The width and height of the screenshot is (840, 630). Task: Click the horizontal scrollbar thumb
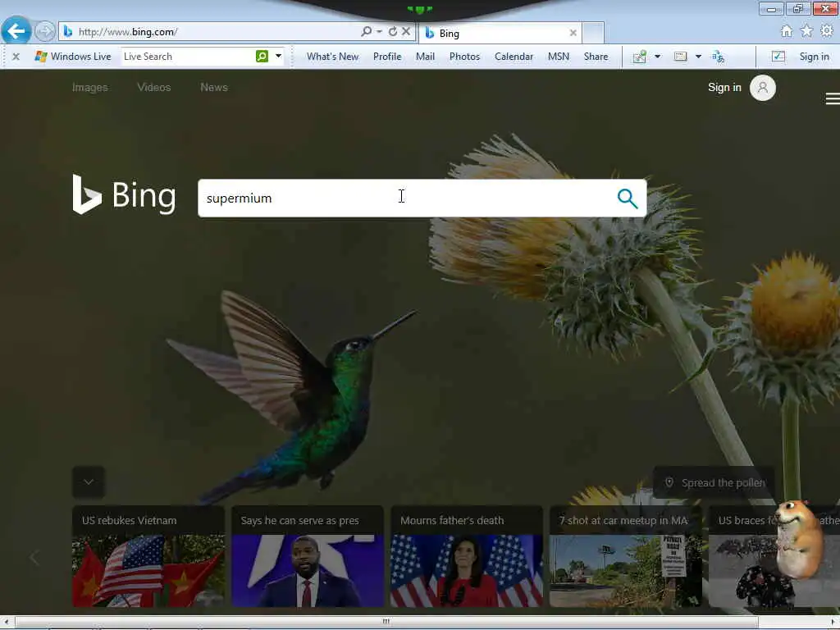[x=386, y=622]
